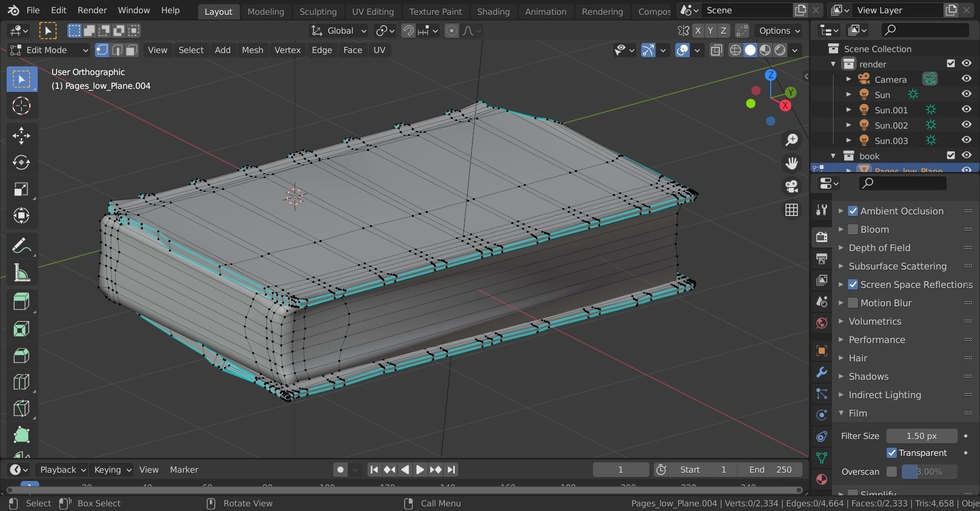This screenshot has height=511, width=980.
Task: Open the Output properties printer tab
Action: click(x=821, y=259)
